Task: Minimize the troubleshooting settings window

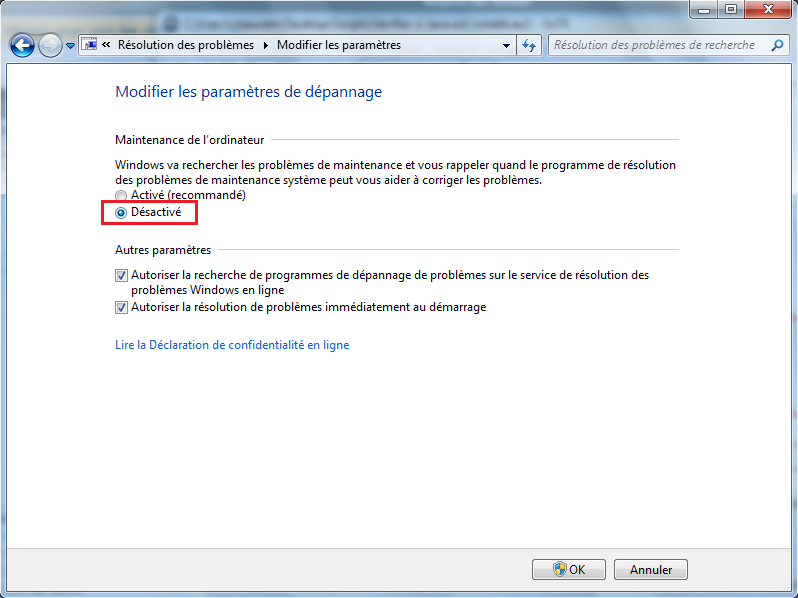Action: pyautogui.click(x=704, y=9)
